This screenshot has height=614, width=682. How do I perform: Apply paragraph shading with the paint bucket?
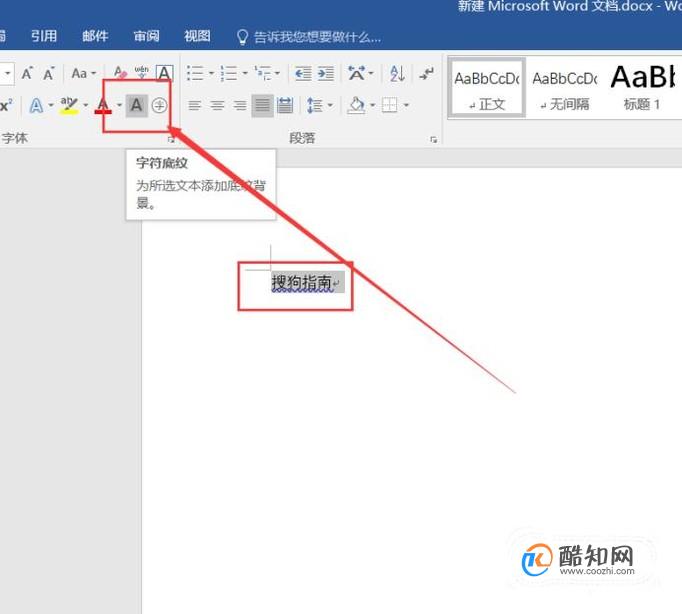click(x=356, y=105)
